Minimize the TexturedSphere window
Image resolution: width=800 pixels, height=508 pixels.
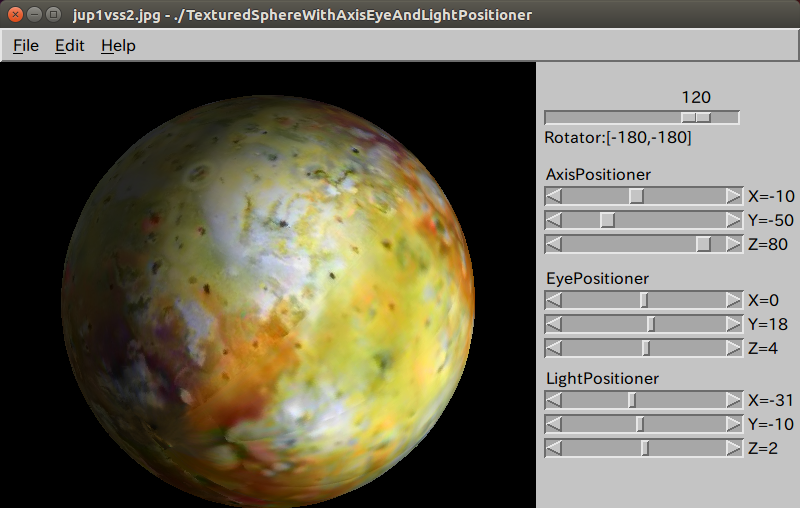click(34, 14)
